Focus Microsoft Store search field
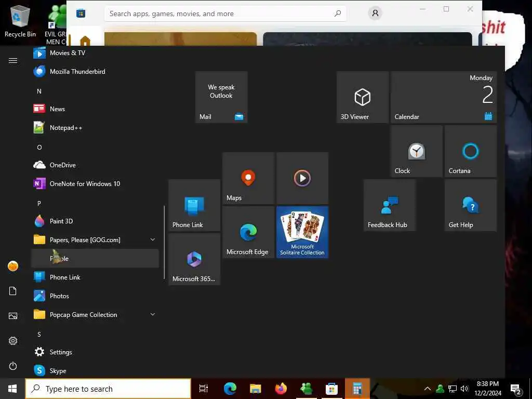Viewport: 532px width, 399px height. tap(225, 14)
